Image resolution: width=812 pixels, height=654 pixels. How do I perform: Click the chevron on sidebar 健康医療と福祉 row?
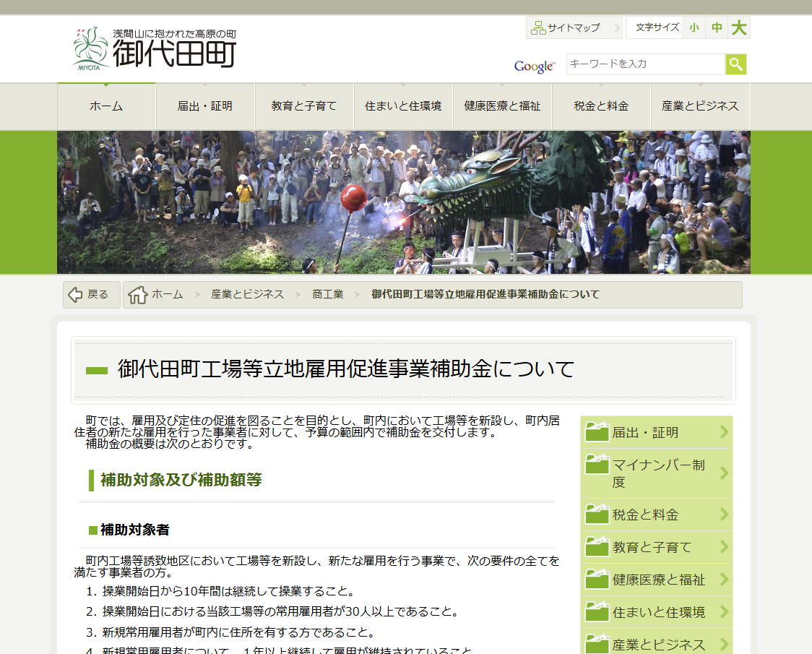pos(725,580)
